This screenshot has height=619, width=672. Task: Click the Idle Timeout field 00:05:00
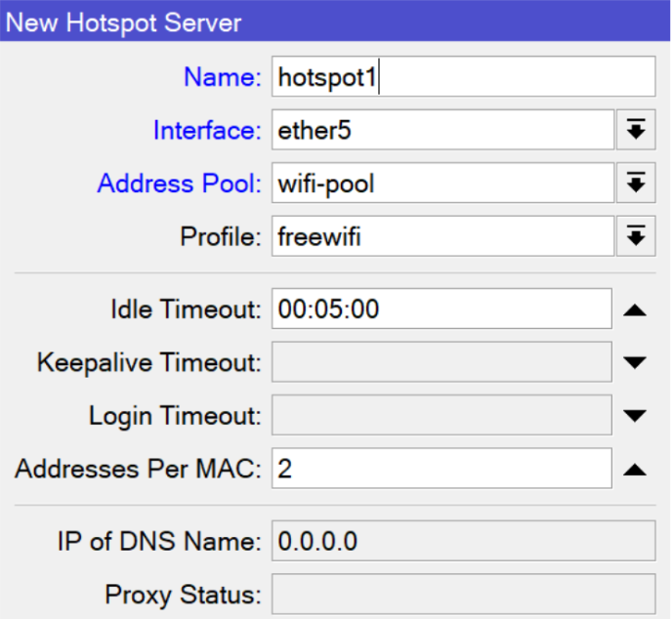pyautogui.click(x=441, y=309)
